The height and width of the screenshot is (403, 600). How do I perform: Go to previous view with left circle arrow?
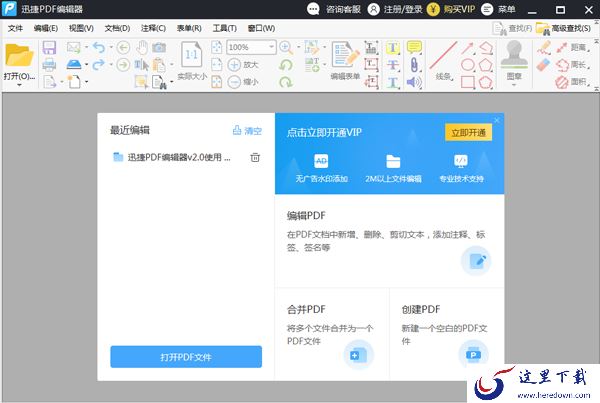point(123,47)
